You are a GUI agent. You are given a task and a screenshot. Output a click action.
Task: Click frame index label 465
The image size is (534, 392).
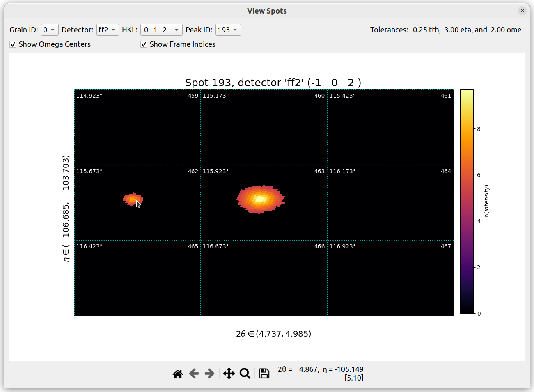(193, 246)
